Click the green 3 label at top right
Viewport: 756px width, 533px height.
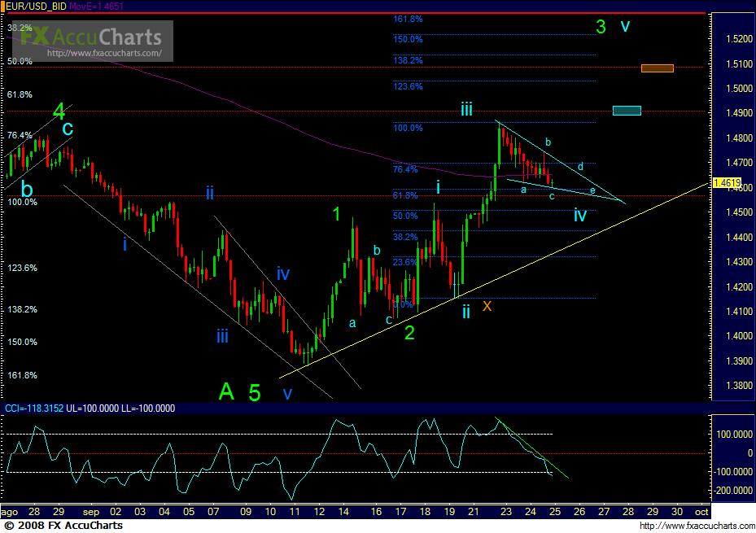[601, 27]
